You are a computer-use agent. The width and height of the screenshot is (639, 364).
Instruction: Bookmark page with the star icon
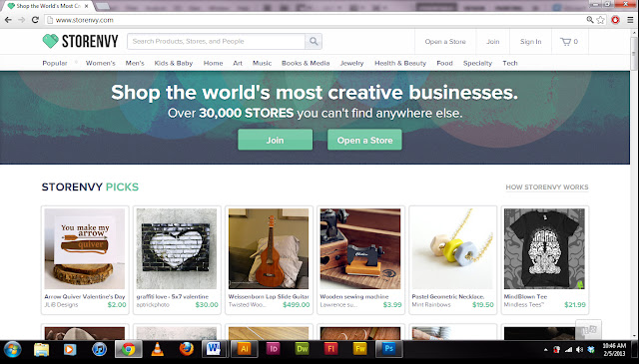pyautogui.click(x=601, y=20)
